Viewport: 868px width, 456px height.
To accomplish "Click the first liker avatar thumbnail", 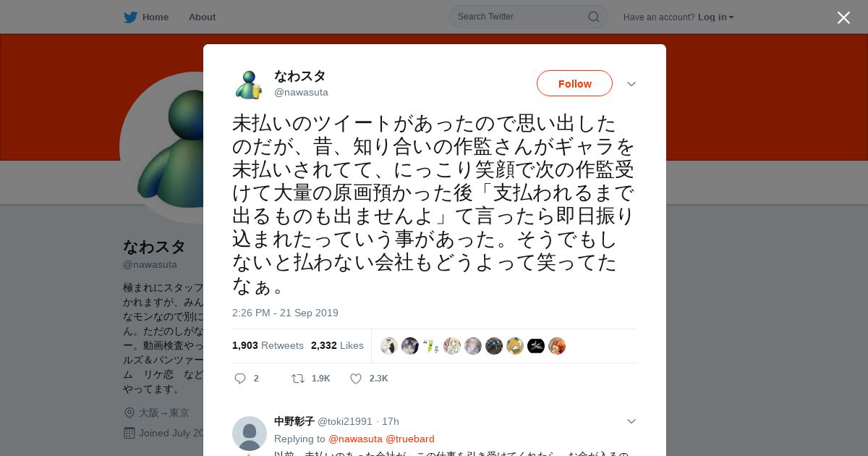I will click(389, 346).
